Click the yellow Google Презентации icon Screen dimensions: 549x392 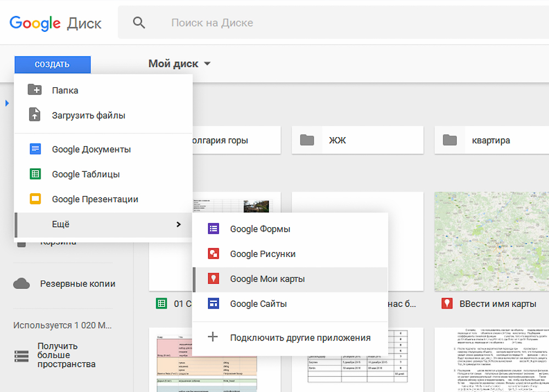[x=35, y=199]
